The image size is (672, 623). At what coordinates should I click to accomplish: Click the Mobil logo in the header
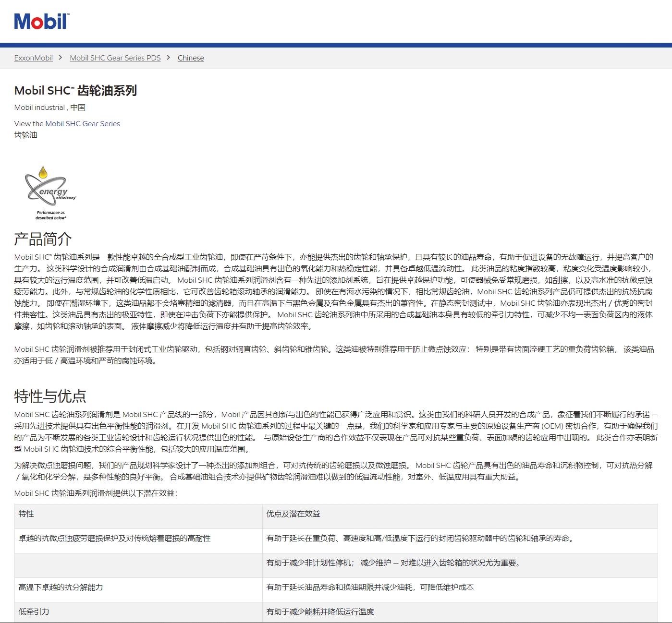(42, 22)
